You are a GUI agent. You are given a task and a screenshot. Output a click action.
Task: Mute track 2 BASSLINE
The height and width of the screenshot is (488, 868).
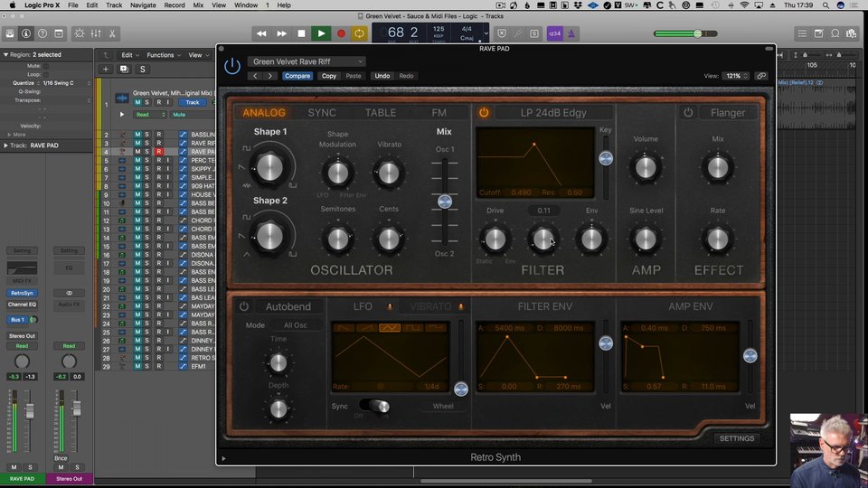[x=137, y=135]
